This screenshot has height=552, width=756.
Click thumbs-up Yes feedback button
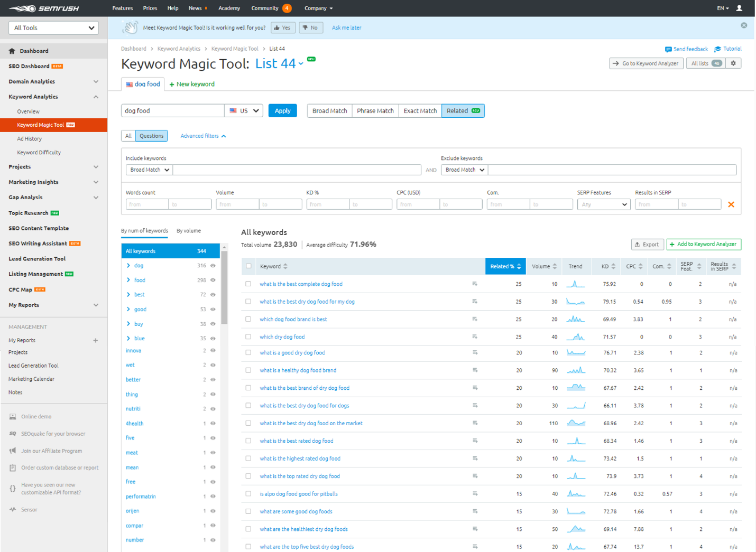[x=282, y=28]
